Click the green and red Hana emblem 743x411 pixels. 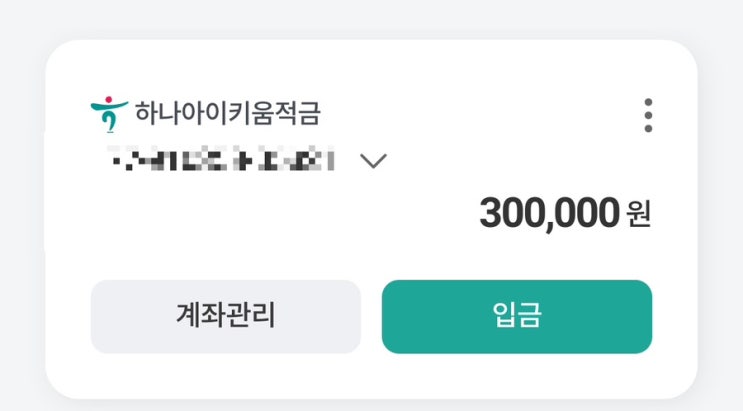(109, 113)
